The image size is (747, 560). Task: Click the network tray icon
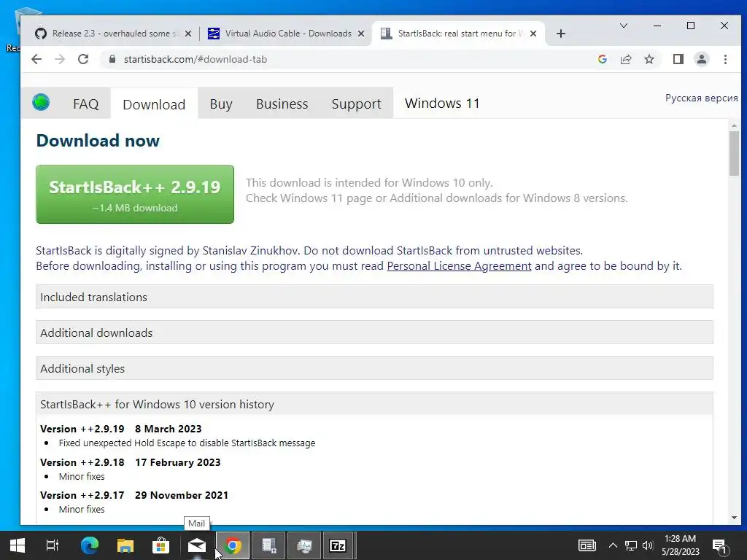(631, 545)
